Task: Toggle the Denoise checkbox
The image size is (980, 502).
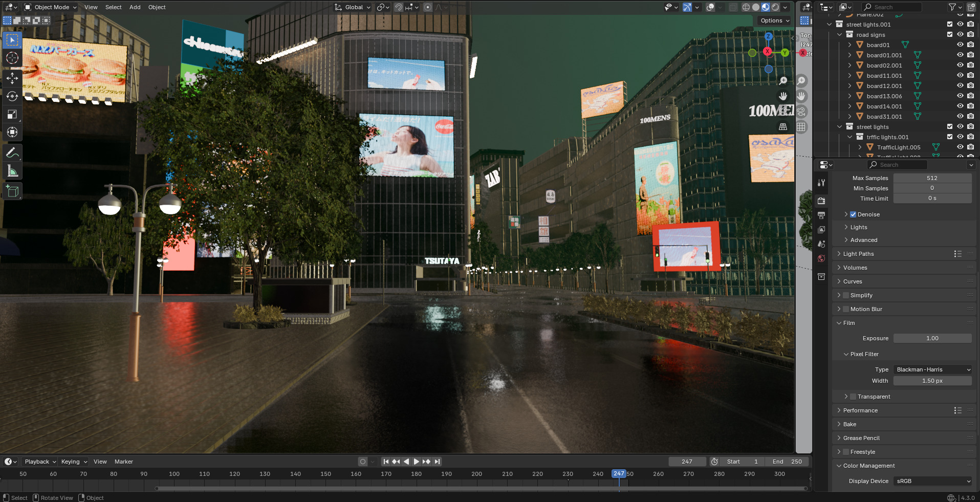Action: coord(853,214)
